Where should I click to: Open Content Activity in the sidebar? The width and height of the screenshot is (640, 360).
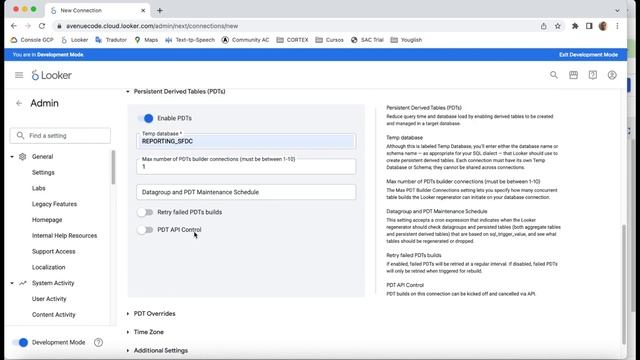53,315
